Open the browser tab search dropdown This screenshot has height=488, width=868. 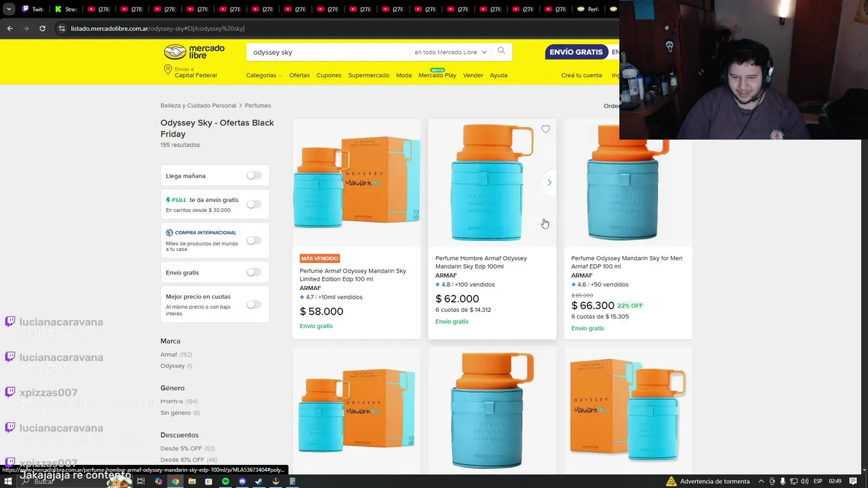(x=9, y=9)
